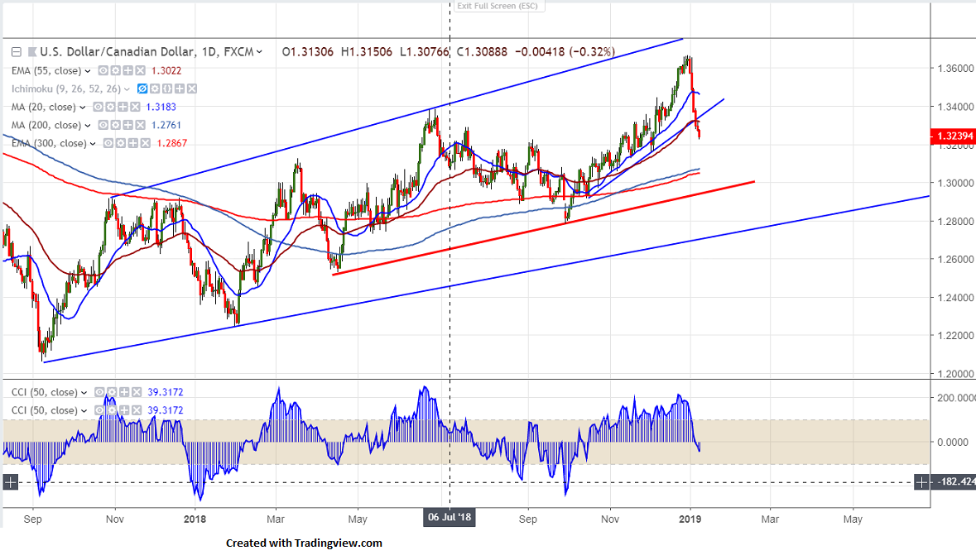Screen dimensions: 976x560
Task: Hide the first CCI (50, close) via eye icon
Action: tap(99, 392)
